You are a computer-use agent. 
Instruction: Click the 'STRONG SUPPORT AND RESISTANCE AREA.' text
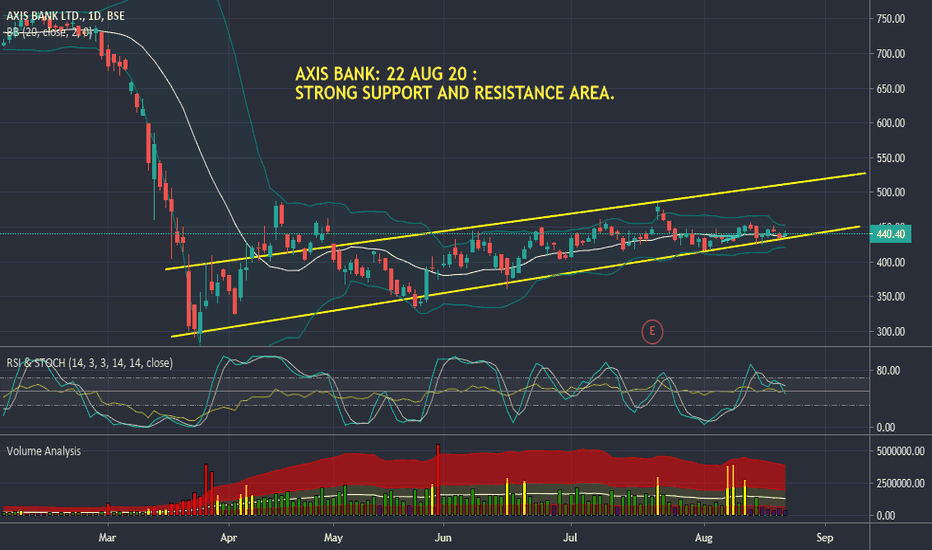pos(455,93)
